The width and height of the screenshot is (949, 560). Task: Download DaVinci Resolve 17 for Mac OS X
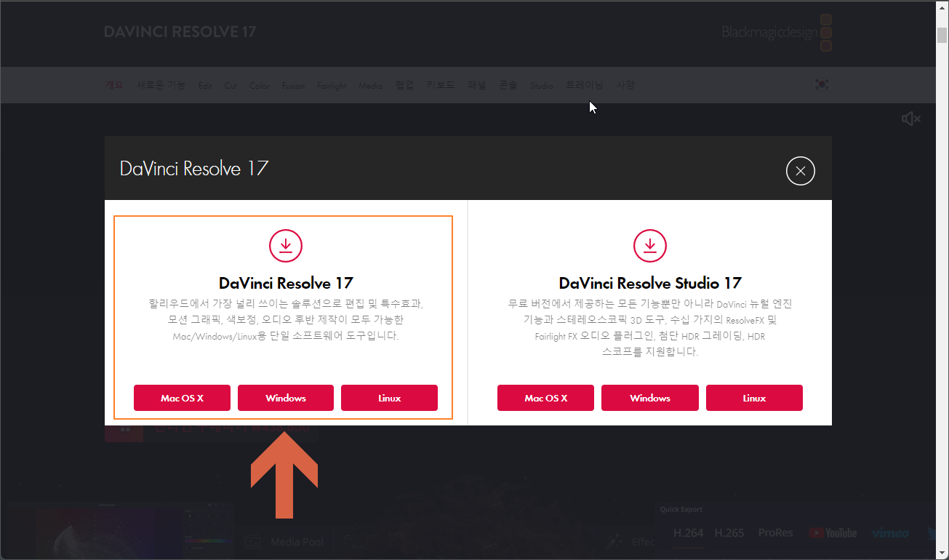click(x=182, y=398)
